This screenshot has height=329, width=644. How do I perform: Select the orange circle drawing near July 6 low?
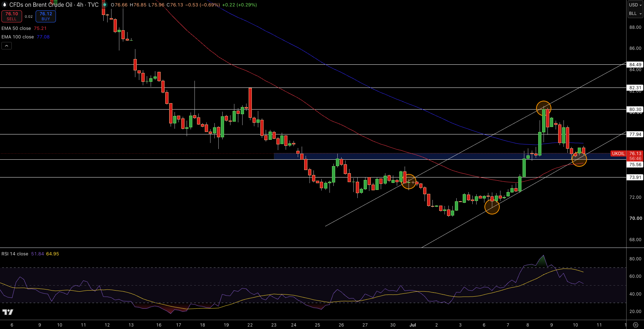coord(492,207)
